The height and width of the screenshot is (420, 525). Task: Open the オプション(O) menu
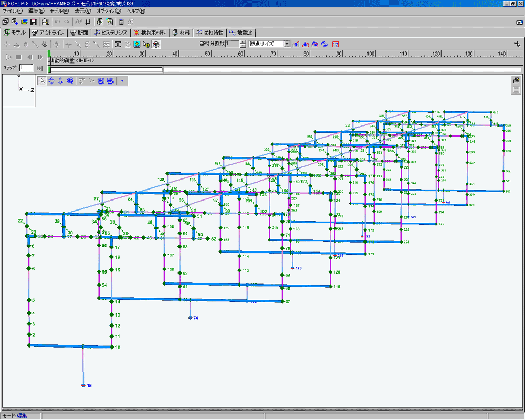click(109, 11)
